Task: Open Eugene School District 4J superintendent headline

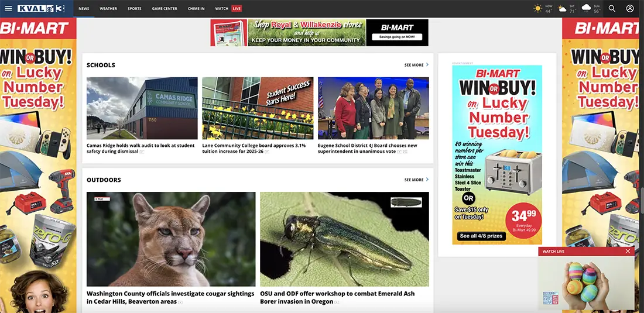Action: 368,149
